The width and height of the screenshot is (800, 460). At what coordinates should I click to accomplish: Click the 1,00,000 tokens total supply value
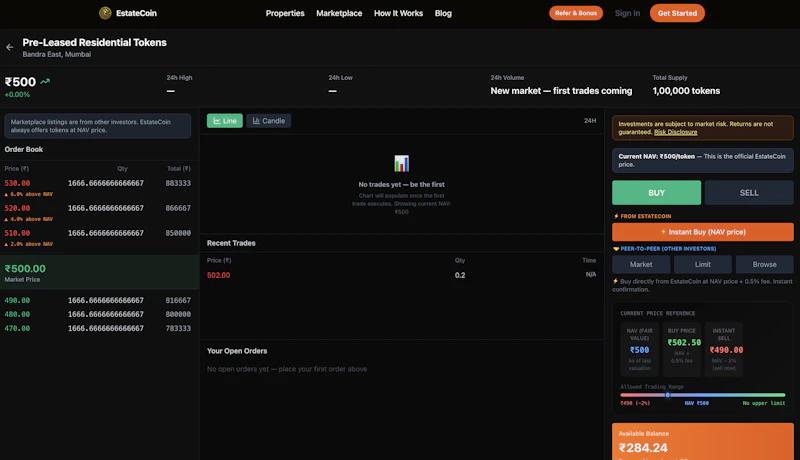pos(686,91)
